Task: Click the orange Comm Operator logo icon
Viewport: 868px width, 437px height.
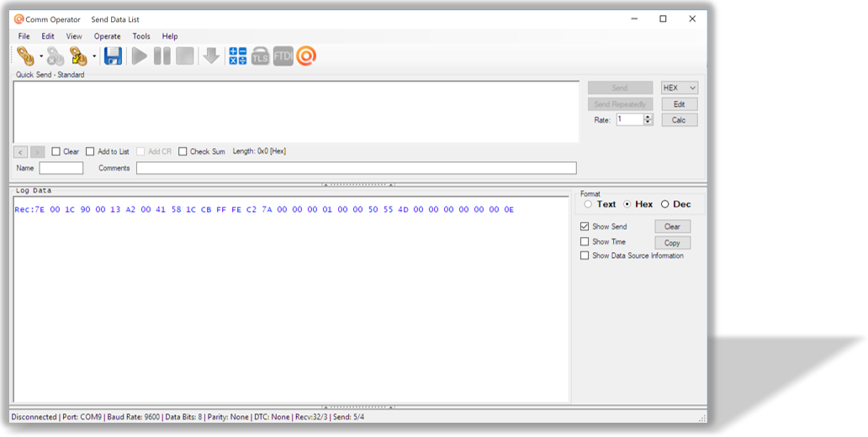Action: [x=306, y=55]
